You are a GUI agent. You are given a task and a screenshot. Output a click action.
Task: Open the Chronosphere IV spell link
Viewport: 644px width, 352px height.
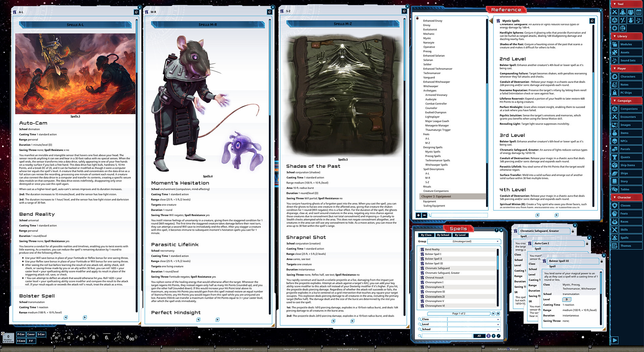click(435, 296)
